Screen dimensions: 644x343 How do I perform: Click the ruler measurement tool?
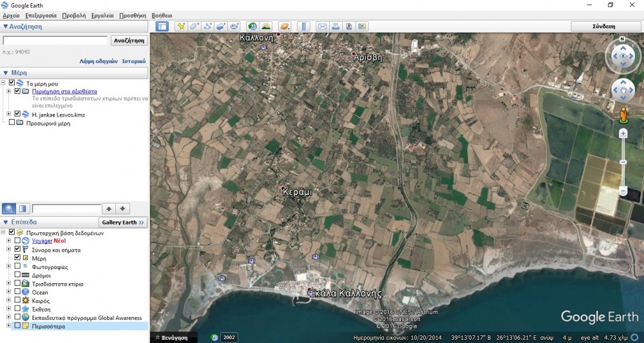point(305,26)
